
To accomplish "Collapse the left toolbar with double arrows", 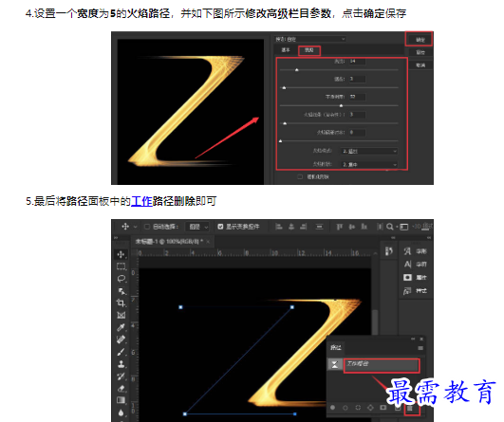I will (x=116, y=238).
